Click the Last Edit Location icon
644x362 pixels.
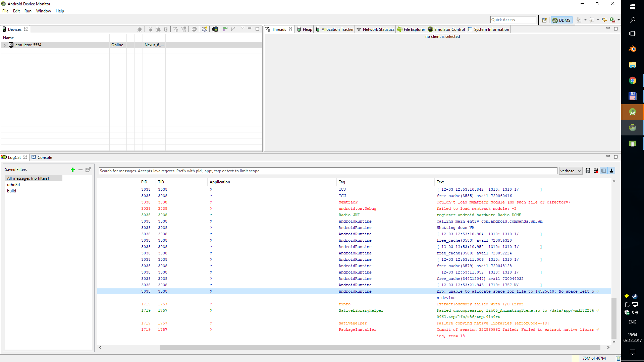pos(604,20)
